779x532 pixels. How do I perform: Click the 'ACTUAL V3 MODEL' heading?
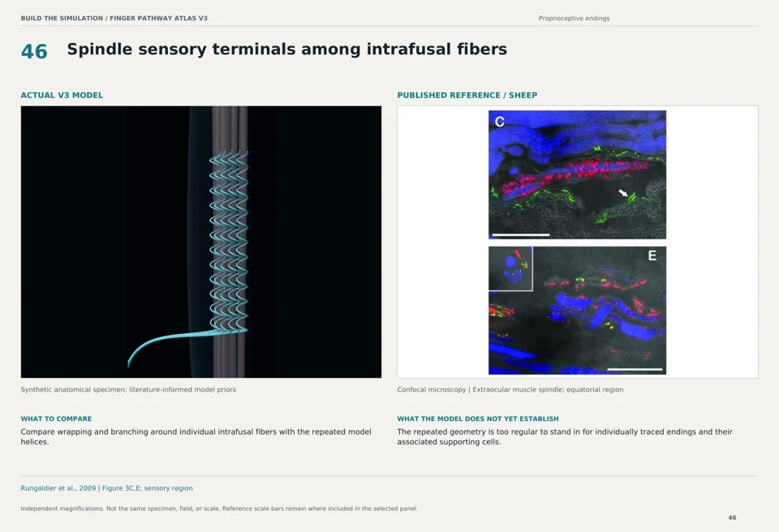(62, 96)
